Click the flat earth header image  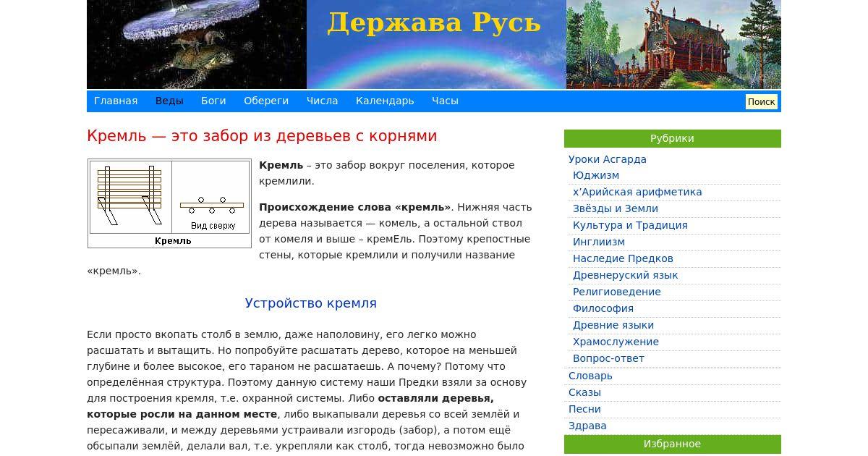click(x=197, y=44)
